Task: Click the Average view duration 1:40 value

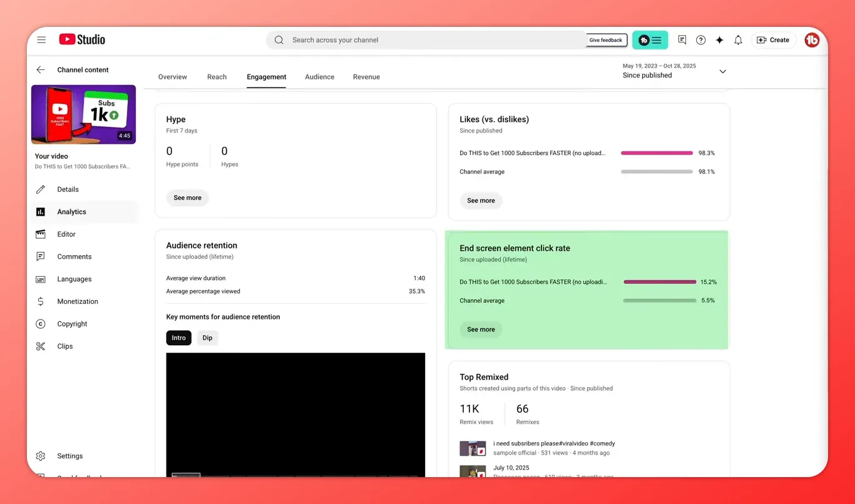Action: tap(419, 278)
